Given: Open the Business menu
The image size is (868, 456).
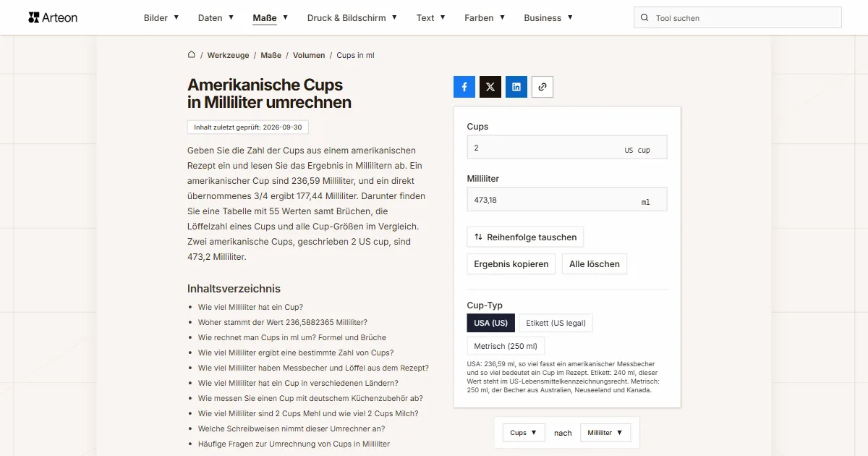Looking at the screenshot, I should point(548,18).
